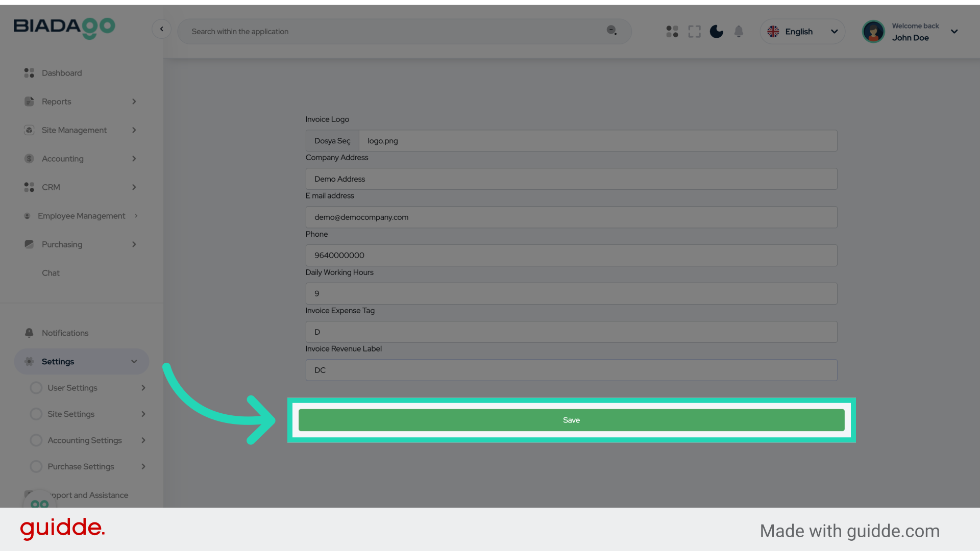This screenshot has width=980, height=551.
Task: Click the search magnifier icon
Action: pos(611,31)
